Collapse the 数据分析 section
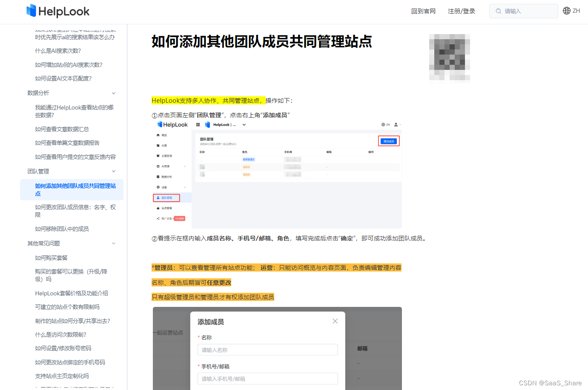588x390 pixels. point(114,93)
